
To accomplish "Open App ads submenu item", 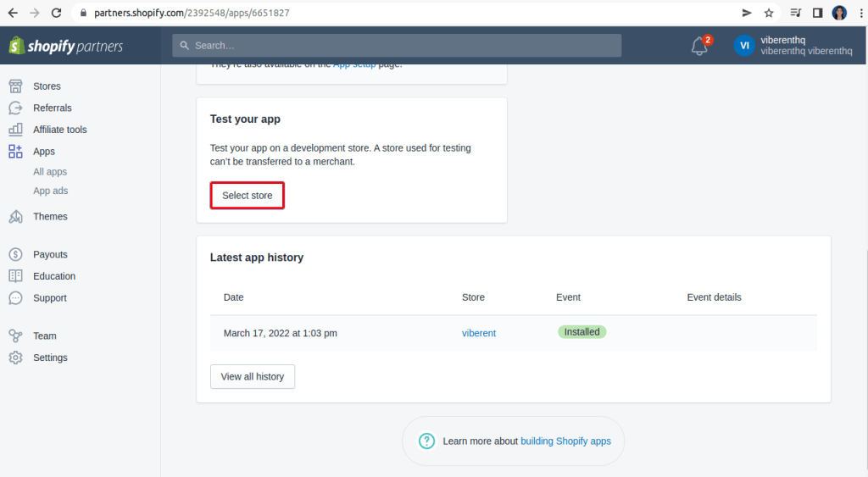I will [50, 191].
